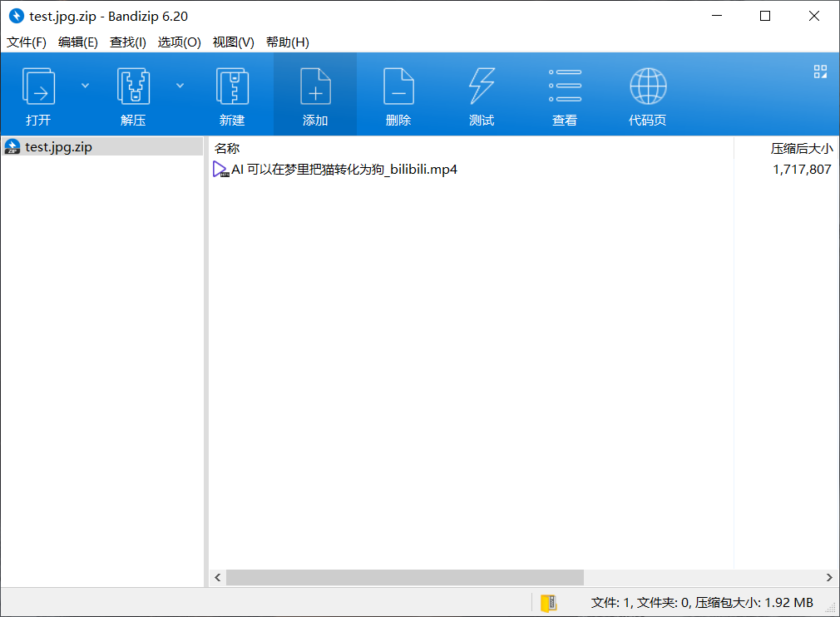Click the 解压 (Extract) toolbar icon
This screenshot has height=617, width=840.
133,86
